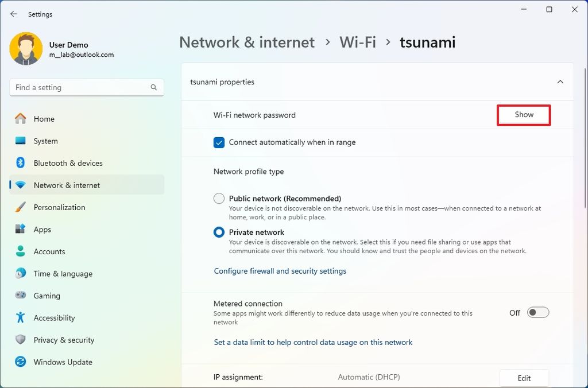Select the Public network radio button
The height and width of the screenshot is (388, 588).
pyautogui.click(x=219, y=198)
